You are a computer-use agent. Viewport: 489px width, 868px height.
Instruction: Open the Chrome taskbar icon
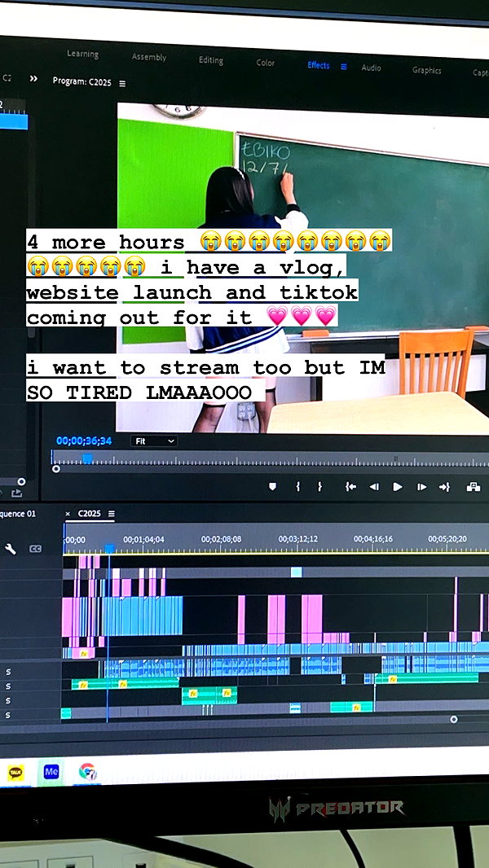pyautogui.click(x=87, y=771)
